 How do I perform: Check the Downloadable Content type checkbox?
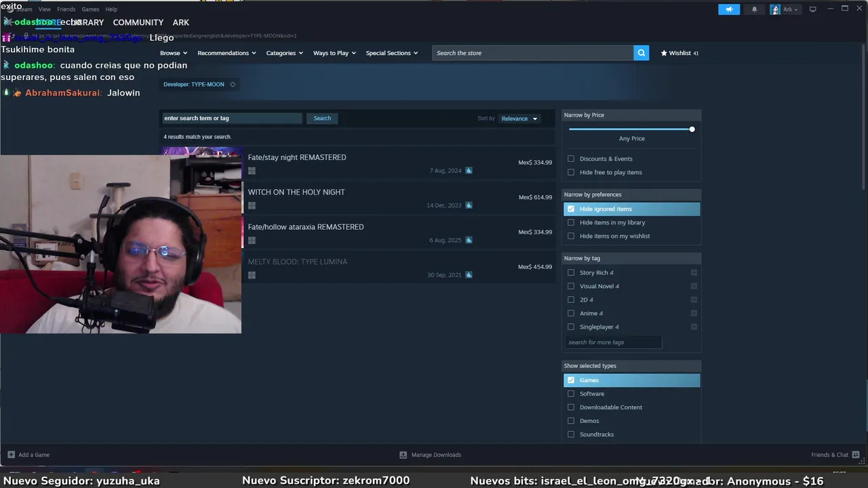point(571,407)
